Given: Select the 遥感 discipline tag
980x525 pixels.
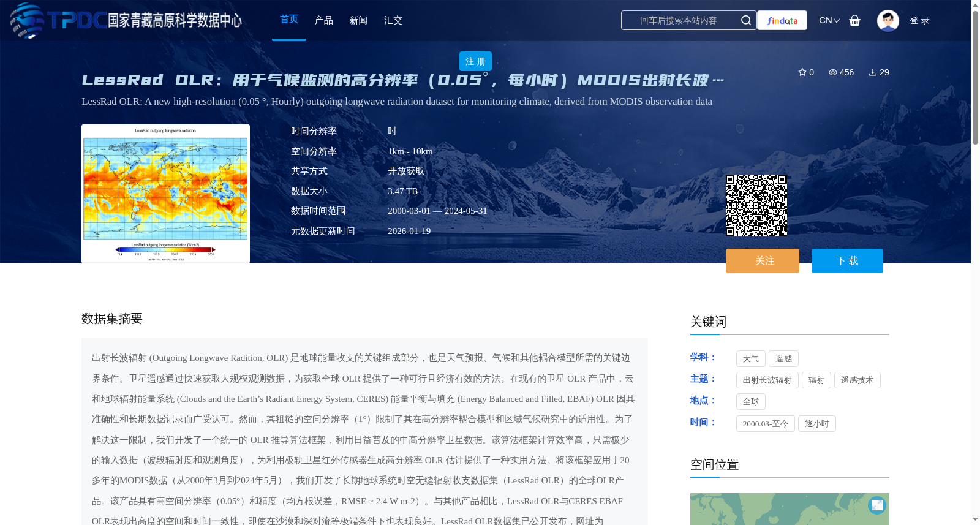Looking at the screenshot, I should (783, 359).
